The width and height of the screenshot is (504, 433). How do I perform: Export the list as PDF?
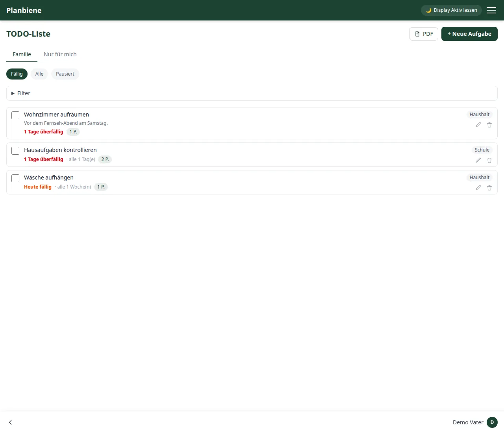424,34
